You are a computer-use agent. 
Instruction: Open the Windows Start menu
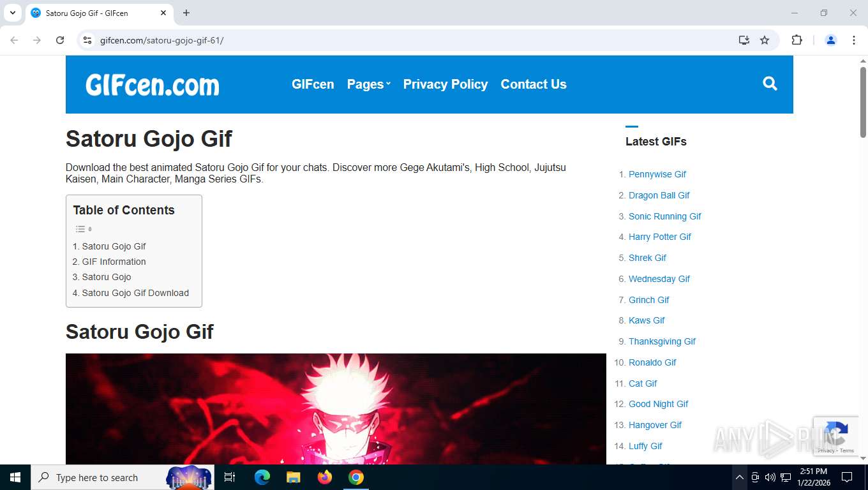(x=15, y=477)
